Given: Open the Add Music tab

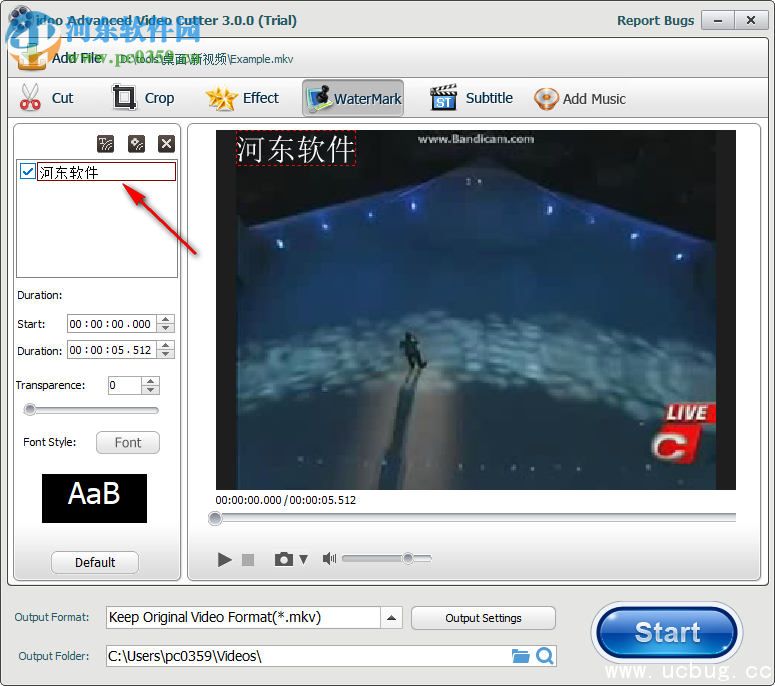Looking at the screenshot, I should click(x=580, y=98).
